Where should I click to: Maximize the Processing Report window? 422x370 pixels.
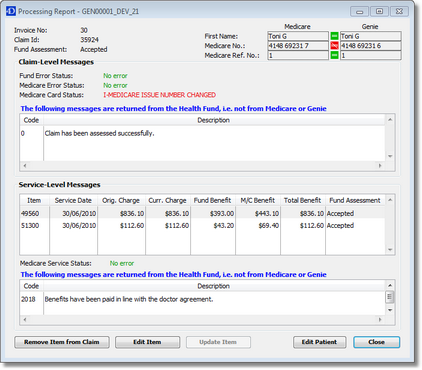pyautogui.click(x=379, y=11)
